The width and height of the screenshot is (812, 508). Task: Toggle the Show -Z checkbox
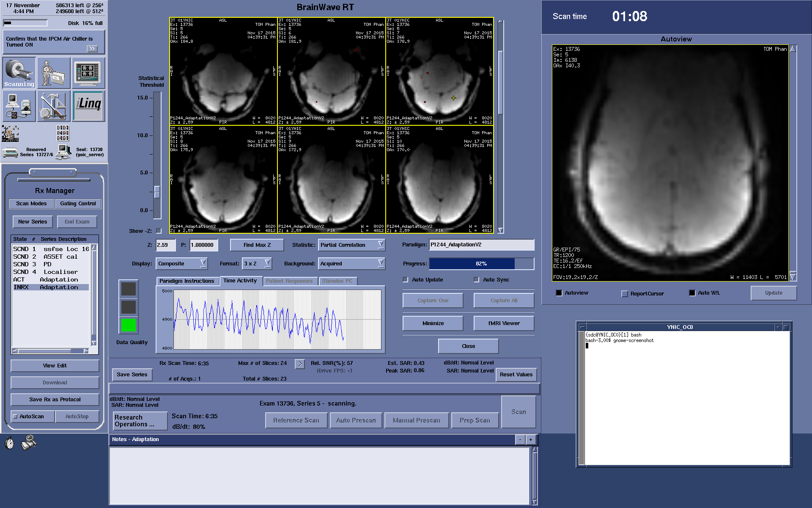coord(159,231)
